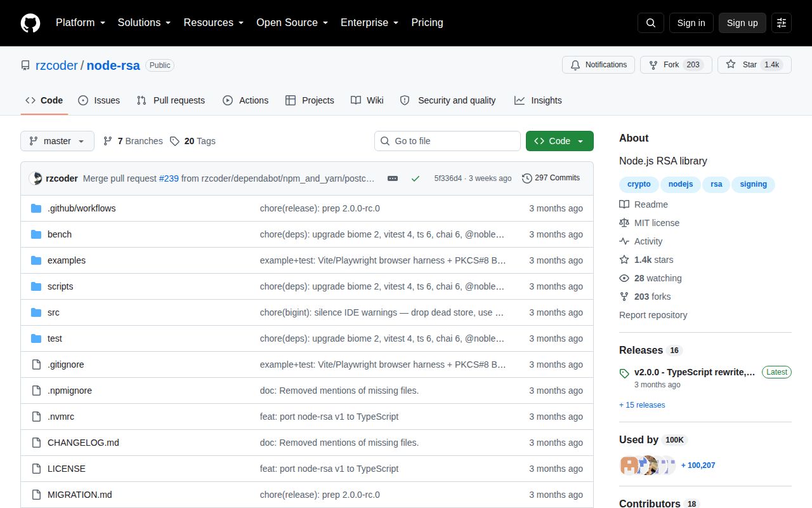This screenshot has width=812, height=508.
Task: Open the GitHub homepage logo
Action: pos(30,23)
